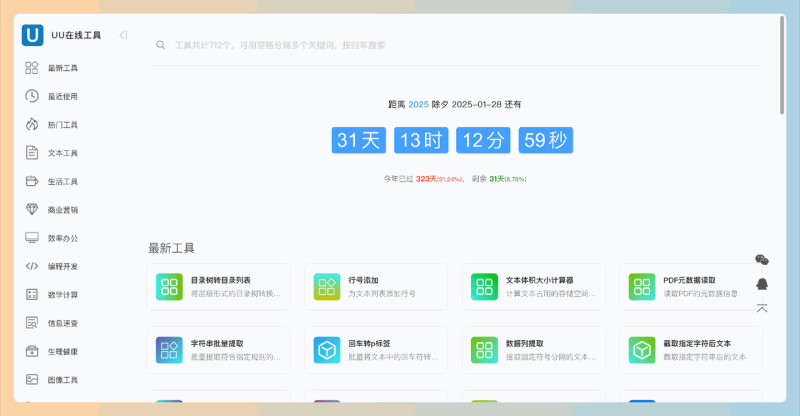Screen dimensions: 800x416
Task: Click the back-to-top arrow icon
Action: pos(762,308)
